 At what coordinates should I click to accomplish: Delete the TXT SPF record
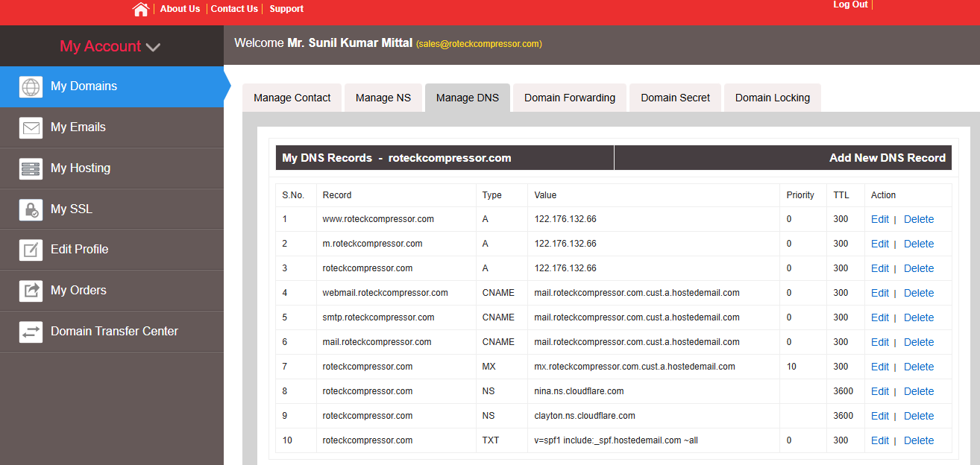coord(918,440)
